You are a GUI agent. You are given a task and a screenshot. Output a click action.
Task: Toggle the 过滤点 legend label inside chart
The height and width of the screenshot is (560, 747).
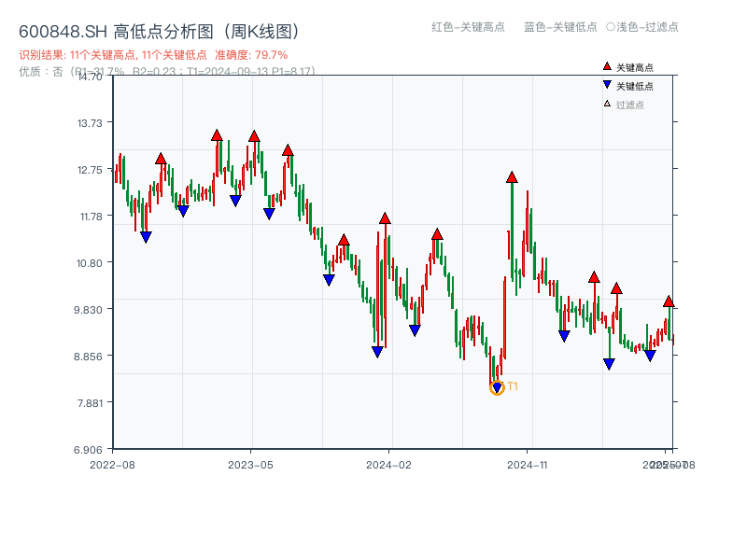coord(629,105)
